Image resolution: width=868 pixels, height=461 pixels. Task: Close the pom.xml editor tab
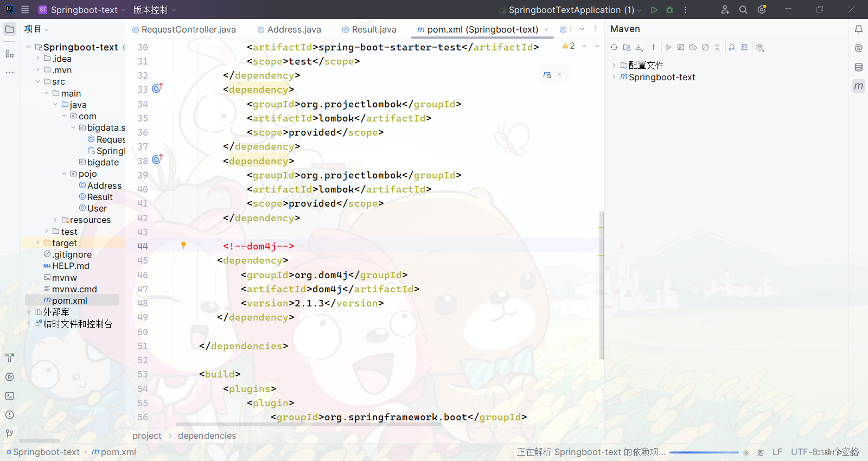coord(546,30)
